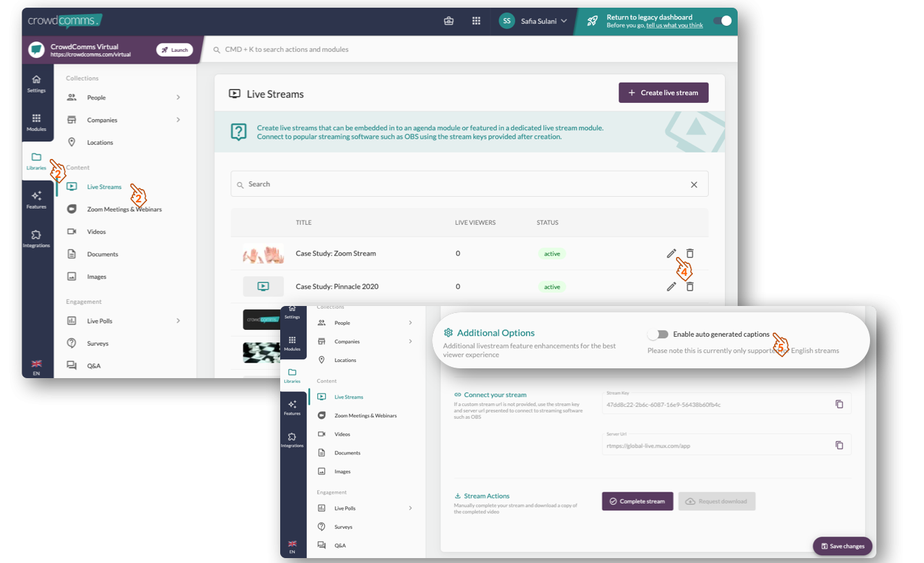This screenshot has height=563, width=924.
Task: Open Videos on the Live Streams list page
Action: [97, 232]
